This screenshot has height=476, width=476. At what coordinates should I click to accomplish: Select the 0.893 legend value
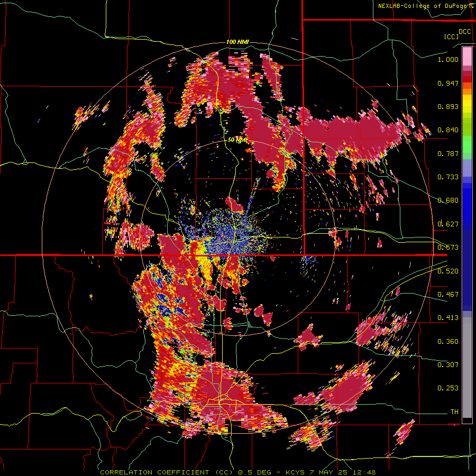coord(448,106)
